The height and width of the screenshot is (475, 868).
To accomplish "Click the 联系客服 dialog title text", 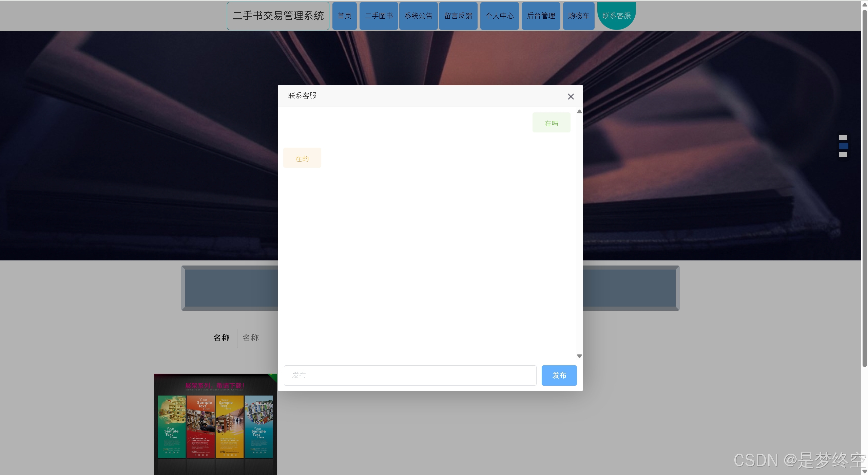I will point(302,95).
